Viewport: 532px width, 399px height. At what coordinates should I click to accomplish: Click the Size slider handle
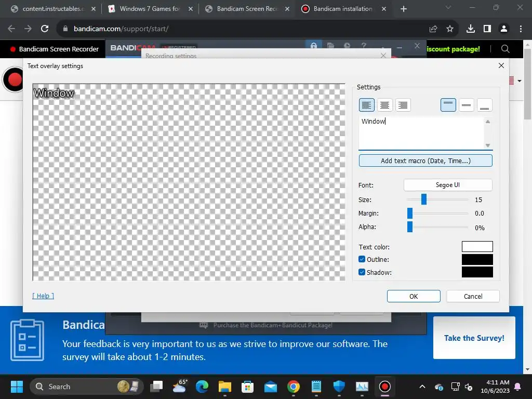[424, 199]
